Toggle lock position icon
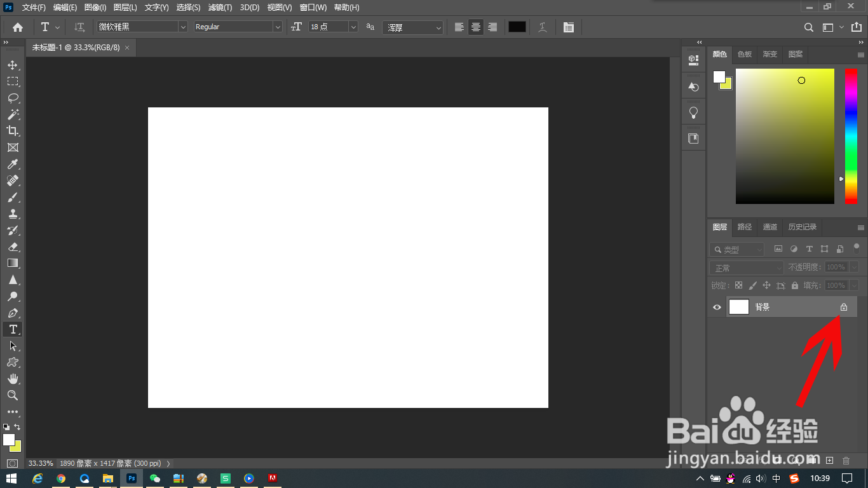Image resolution: width=868 pixels, height=488 pixels. [x=767, y=285]
